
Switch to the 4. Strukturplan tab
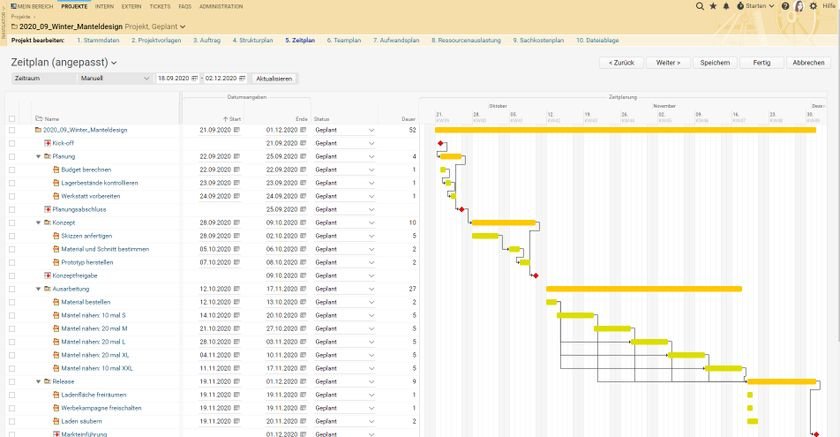click(253, 40)
